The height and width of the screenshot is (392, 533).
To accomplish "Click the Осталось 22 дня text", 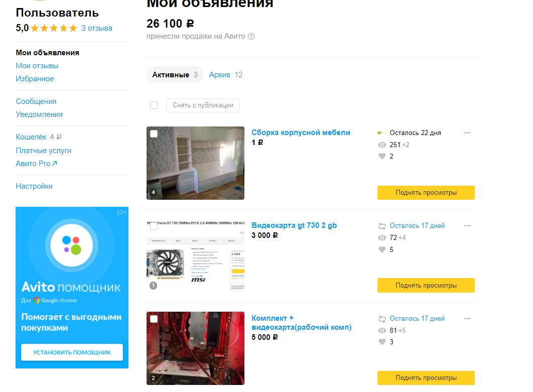I will tap(416, 133).
